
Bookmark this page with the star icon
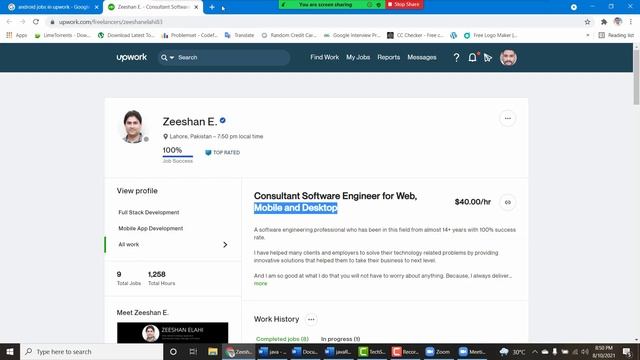pyautogui.click(x=587, y=22)
